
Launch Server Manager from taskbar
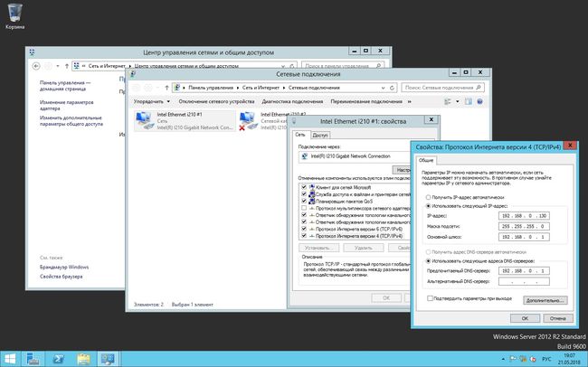(33, 359)
